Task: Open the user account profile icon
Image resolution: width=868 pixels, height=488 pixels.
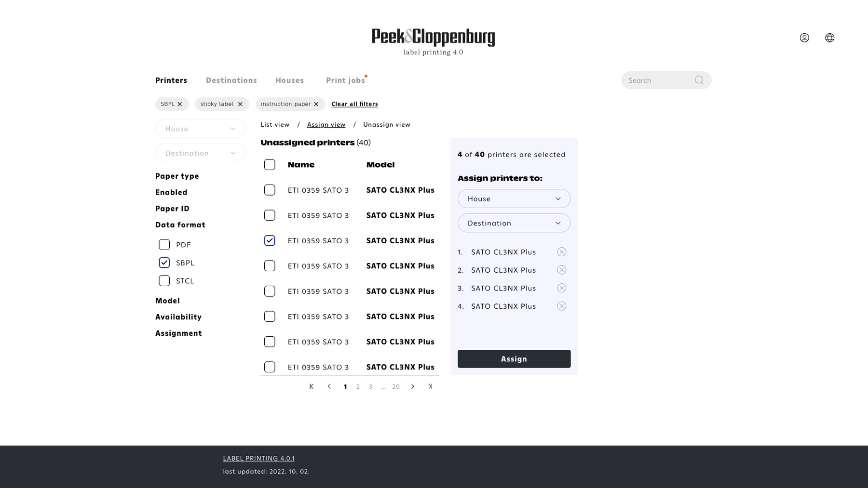Action: click(804, 38)
